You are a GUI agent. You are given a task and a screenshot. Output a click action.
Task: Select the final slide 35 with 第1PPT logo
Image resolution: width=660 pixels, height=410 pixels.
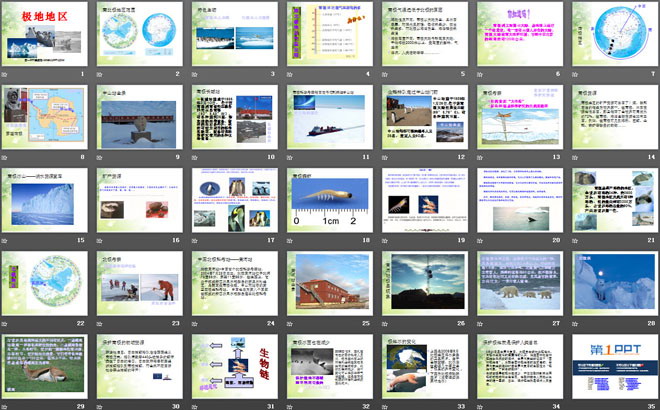click(610, 369)
